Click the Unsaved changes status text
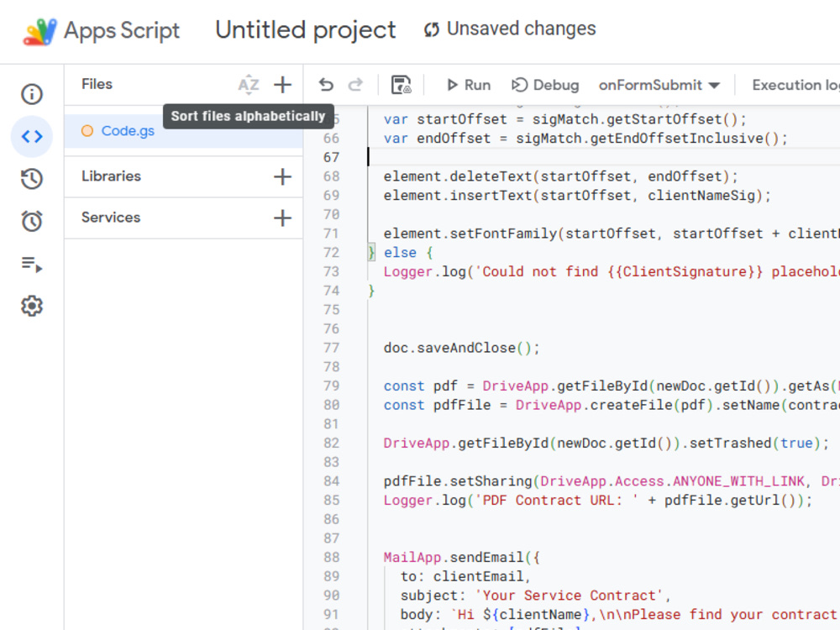The image size is (840, 630). click(x=522, y=29)
